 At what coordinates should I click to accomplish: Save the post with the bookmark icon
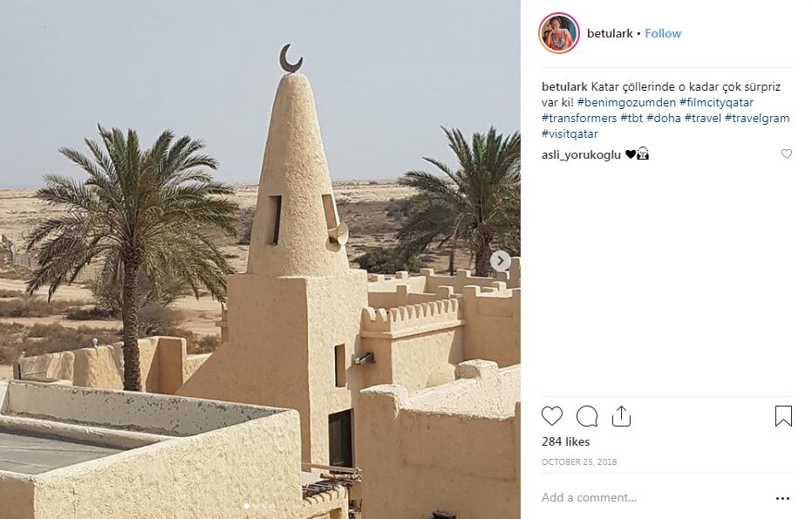click(783, 416)
